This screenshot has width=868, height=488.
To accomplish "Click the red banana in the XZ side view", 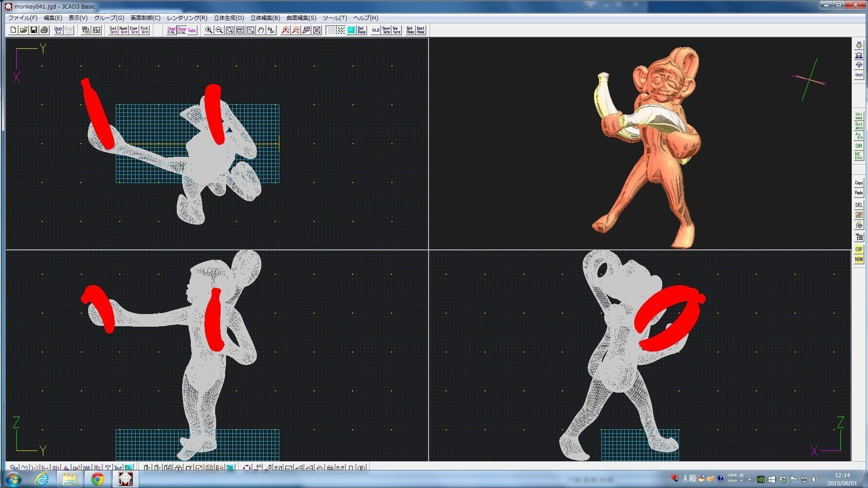I will pos(669,319).
